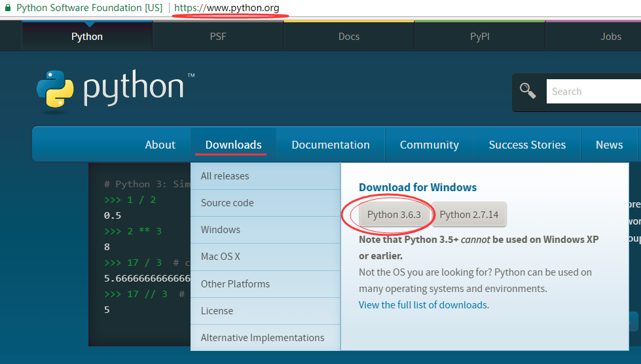Click the magnifying glass search icon
This screenshot has height=364, width=641.
pos(528,91)
